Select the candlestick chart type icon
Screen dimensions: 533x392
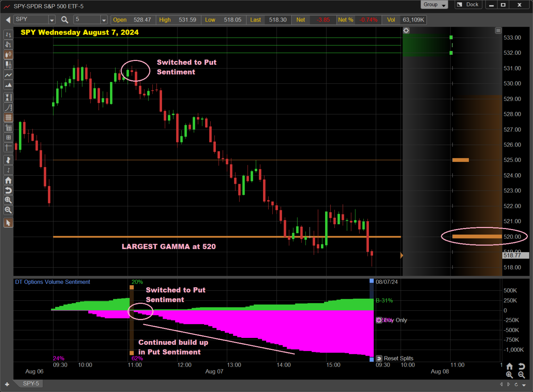coord(8,54)
